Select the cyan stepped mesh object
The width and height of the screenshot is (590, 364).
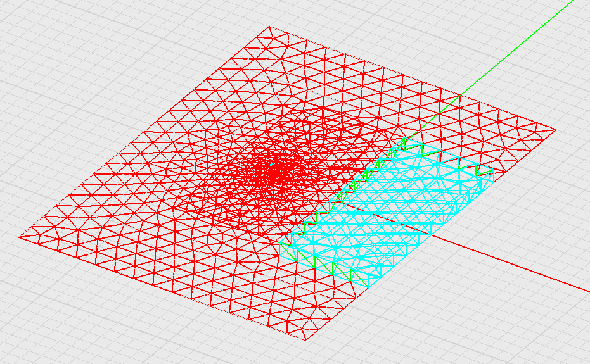[x=388, y=213]
